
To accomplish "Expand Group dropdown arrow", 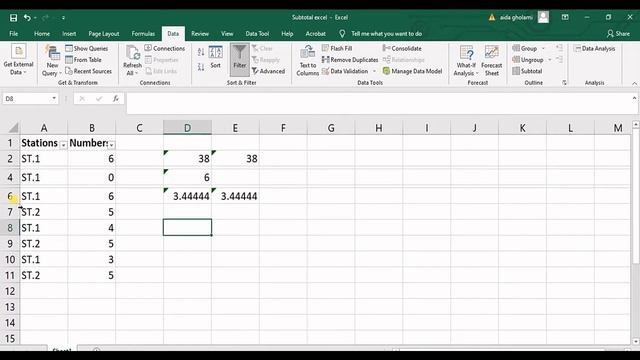I will pyautogui.click(x=543, y=48).
